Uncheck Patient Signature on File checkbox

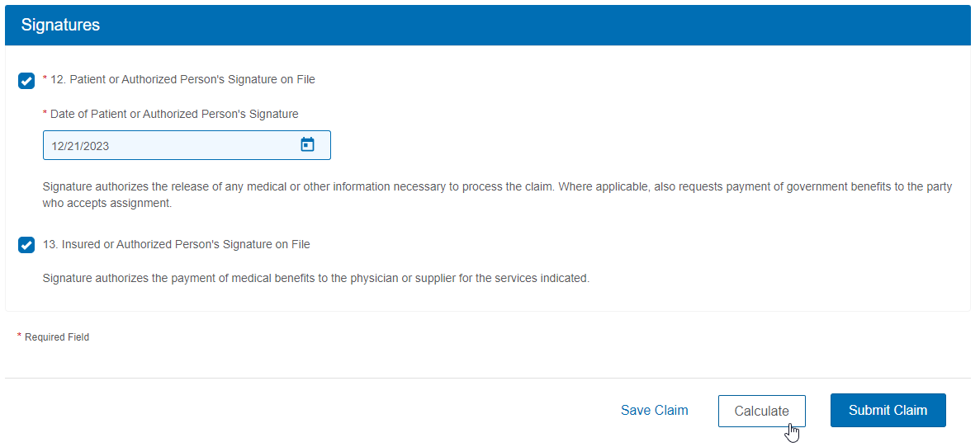(26, 81)
